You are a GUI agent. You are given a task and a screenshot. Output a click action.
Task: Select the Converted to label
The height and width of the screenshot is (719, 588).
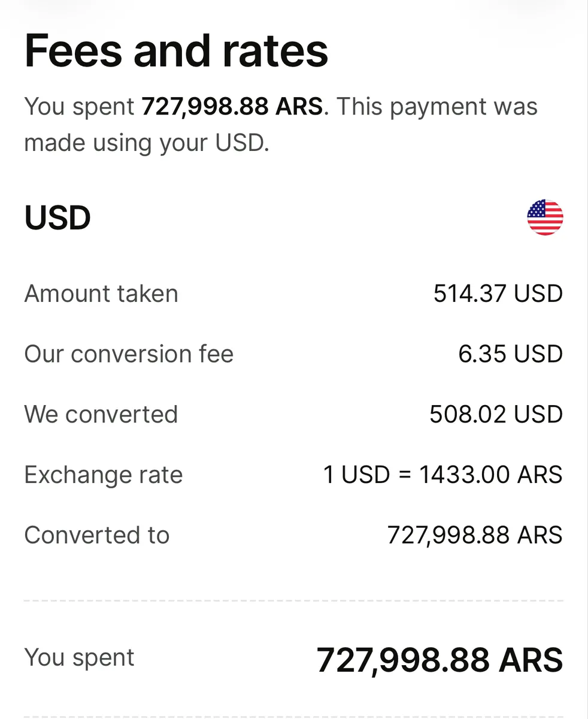click(x=97, y=535)
